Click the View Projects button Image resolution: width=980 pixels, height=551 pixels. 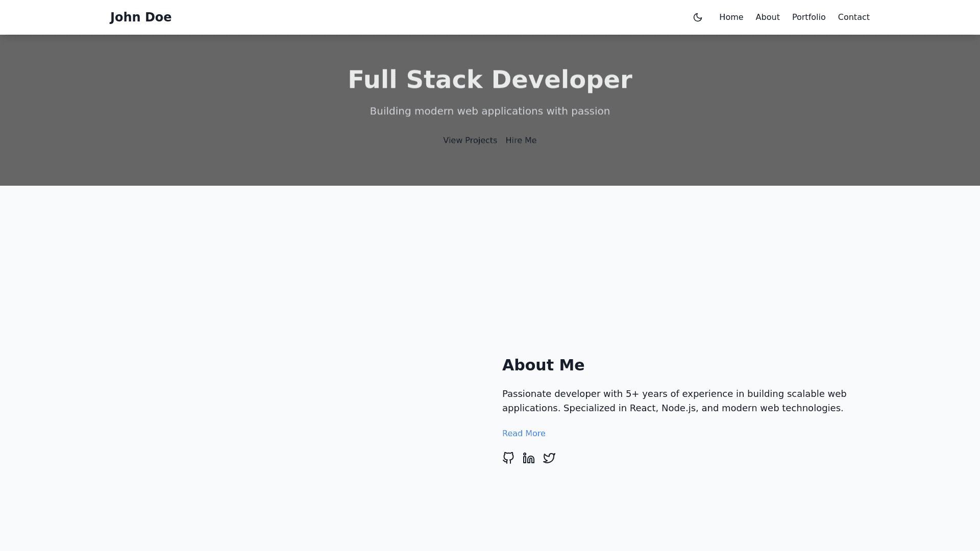470,140
